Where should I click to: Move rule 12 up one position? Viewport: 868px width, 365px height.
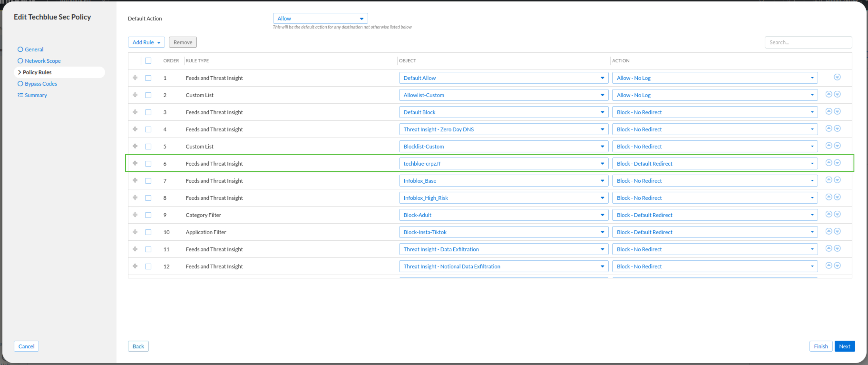829,266
